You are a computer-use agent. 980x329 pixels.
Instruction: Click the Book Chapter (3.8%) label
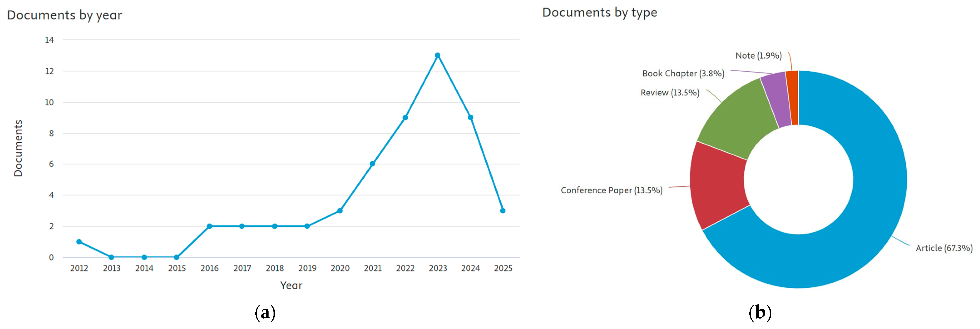[x=683, y=73]
